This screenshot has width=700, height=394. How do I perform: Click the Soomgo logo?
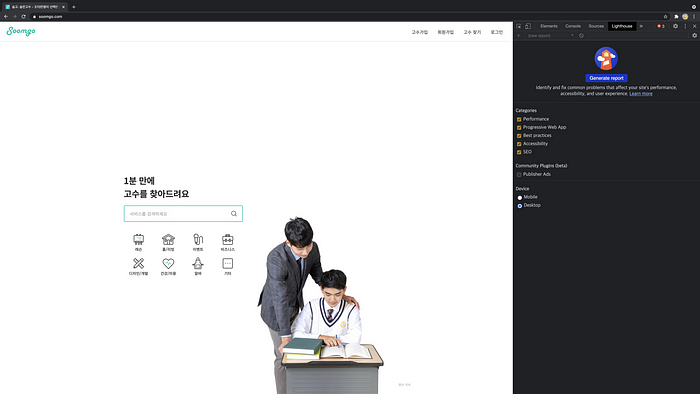(21, 31)
